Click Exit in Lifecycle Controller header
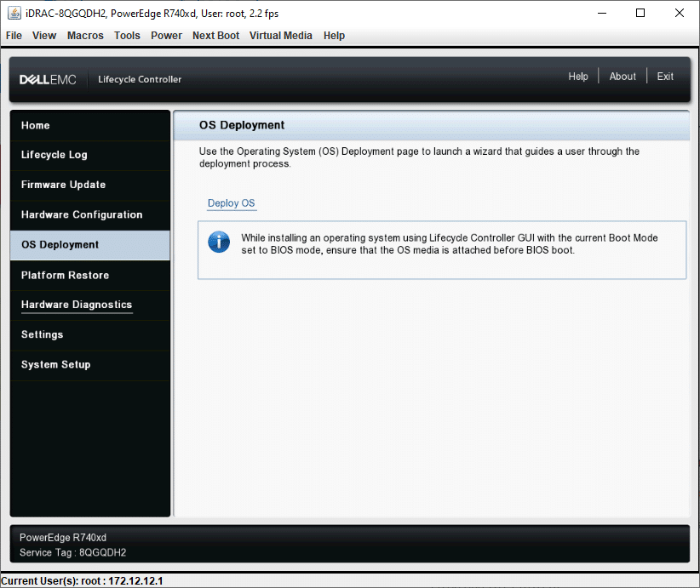Viewport: 700px width, 588px height. (665, 77)
